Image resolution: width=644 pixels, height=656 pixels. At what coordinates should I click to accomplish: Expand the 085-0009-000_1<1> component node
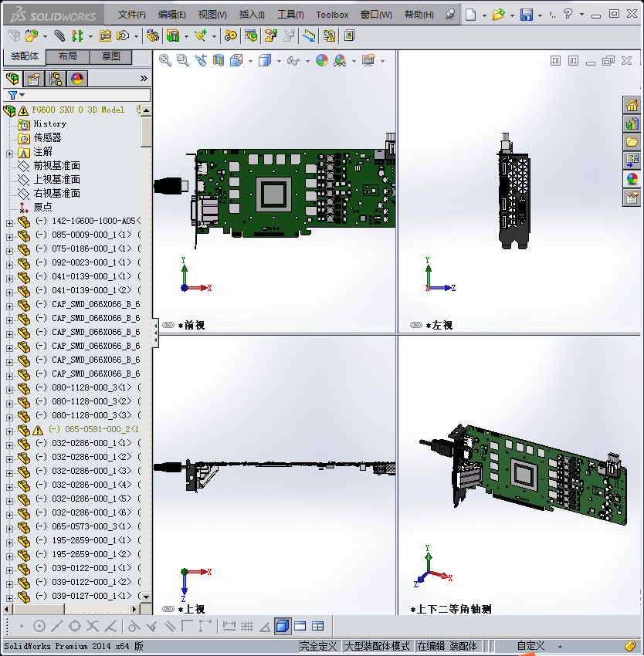(9, 237)
